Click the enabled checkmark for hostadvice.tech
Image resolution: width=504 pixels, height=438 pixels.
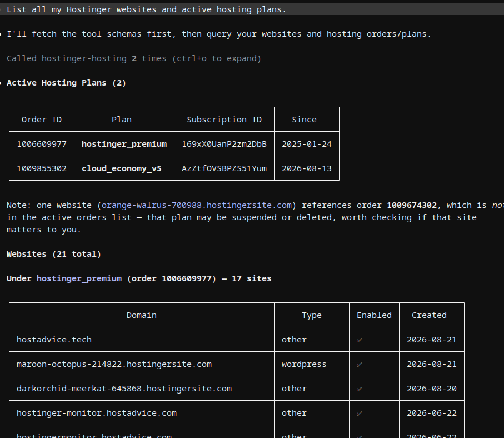coord(360,340)
